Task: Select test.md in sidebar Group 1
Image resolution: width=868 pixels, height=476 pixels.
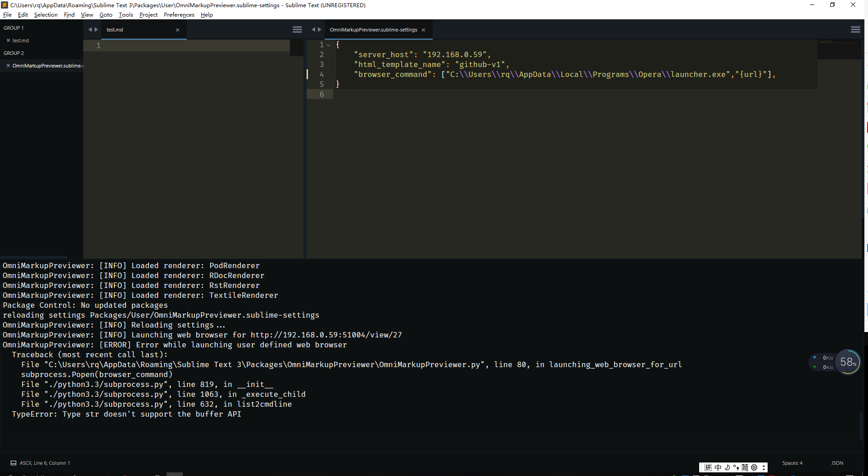Action: coord(21,40)
